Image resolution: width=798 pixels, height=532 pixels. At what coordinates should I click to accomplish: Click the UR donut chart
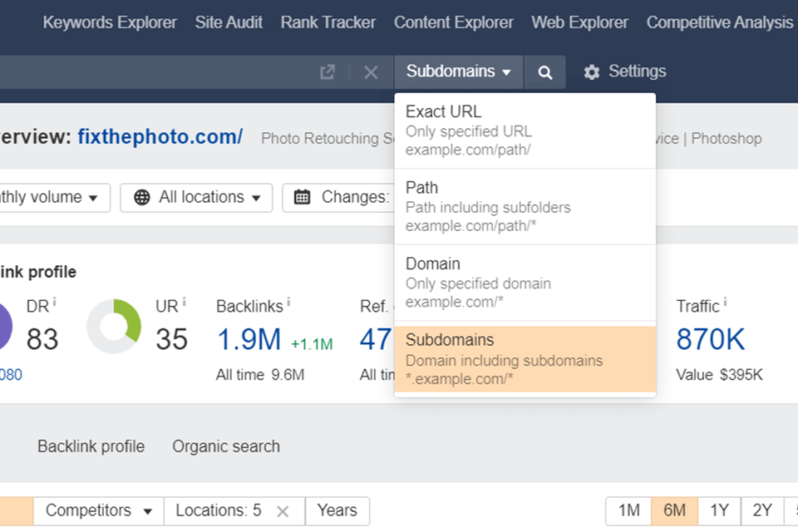(114, 327)
